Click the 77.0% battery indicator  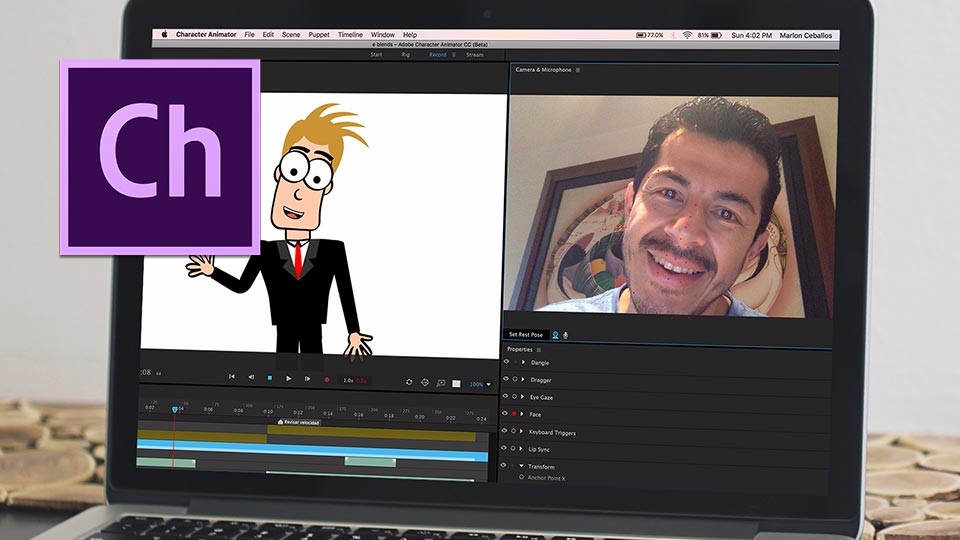650,36
